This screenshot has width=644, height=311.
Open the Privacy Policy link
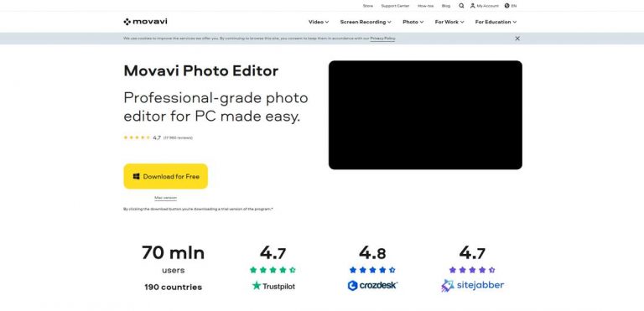tap(382, 39)
